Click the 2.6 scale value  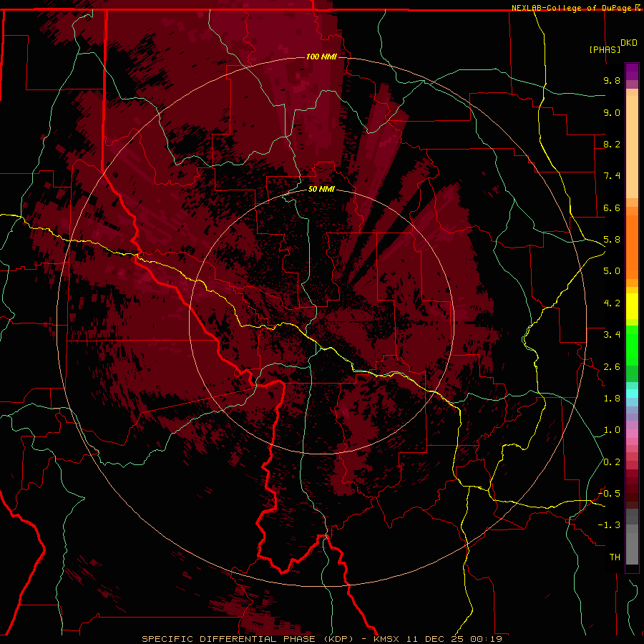coord(612,367)
